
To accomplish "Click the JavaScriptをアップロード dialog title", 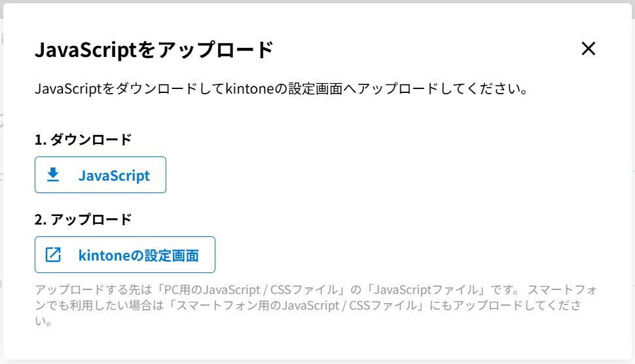I will 154,50.
